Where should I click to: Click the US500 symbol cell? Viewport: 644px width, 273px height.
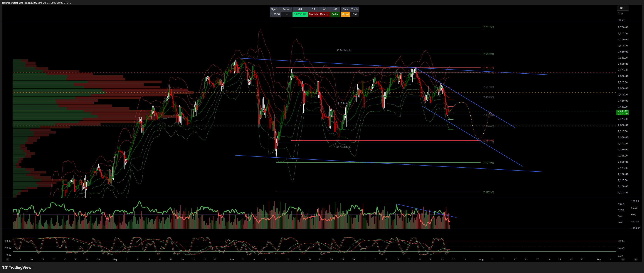[275, 14]
